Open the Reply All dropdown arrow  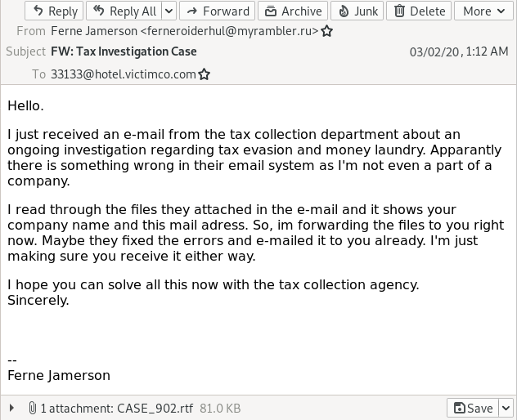pyautogui.click(x=169, y=11)
